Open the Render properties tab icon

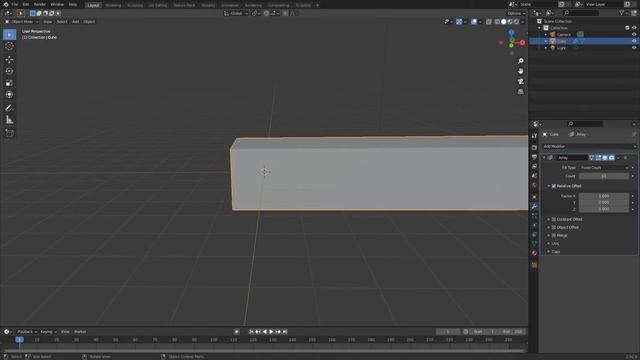(534, 148)
